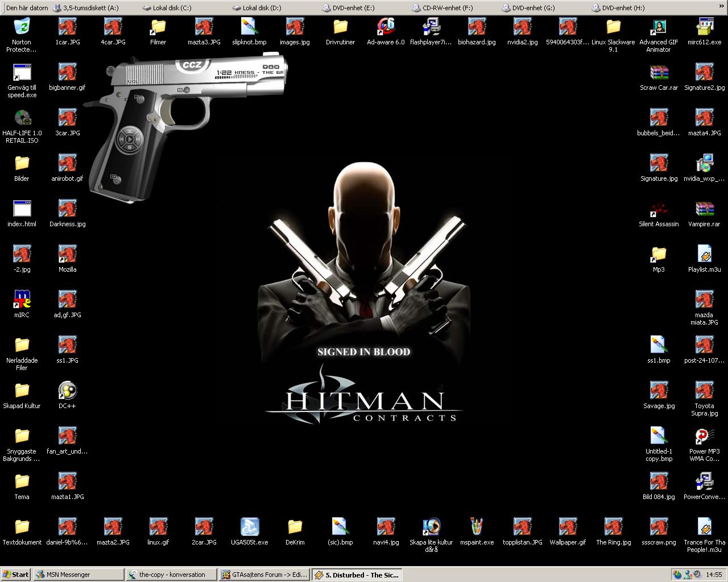Switch to MSN Messenger taskbar button
This screenshot has width=728, height=582.
(78, 575)
